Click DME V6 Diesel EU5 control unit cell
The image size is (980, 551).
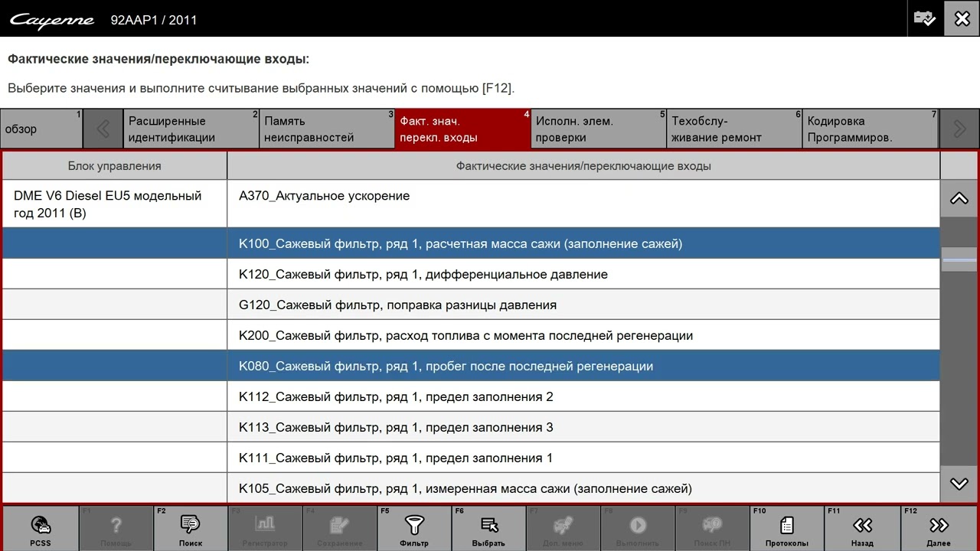pyautogui.click(x=114, y=204)
